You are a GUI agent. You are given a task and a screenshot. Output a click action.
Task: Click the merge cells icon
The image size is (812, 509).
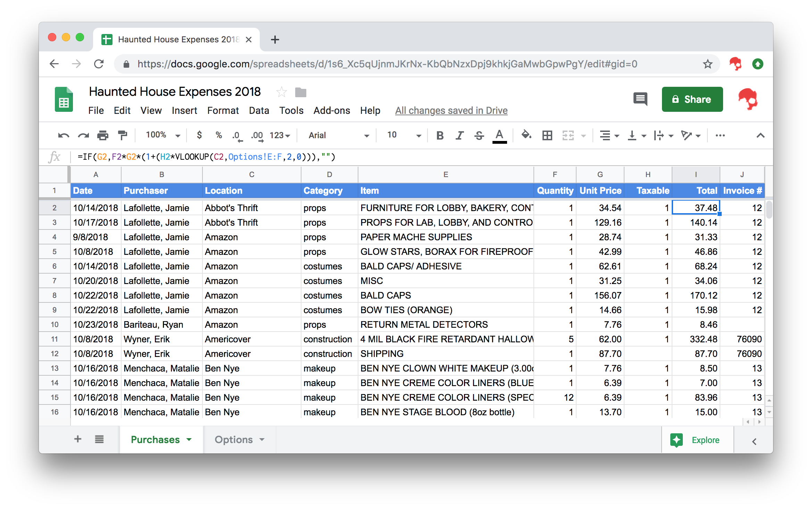pyautogui.click(x=568, y=135)
